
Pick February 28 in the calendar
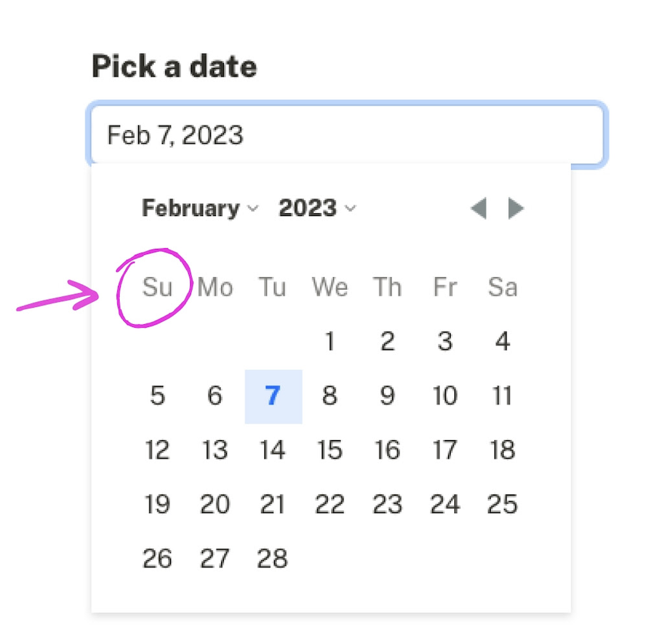click(x=273, y=559)
